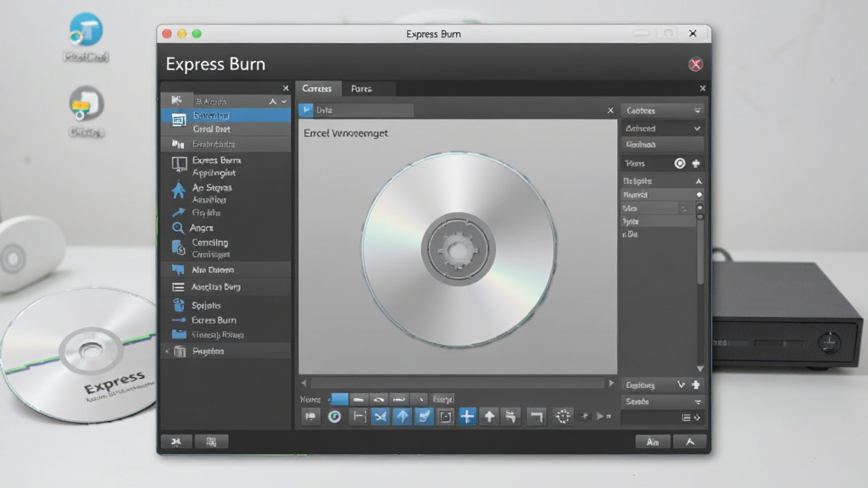Click the list-lines icon in sidebar
Viewport: 868px width, 488px height.
(178, 287)
